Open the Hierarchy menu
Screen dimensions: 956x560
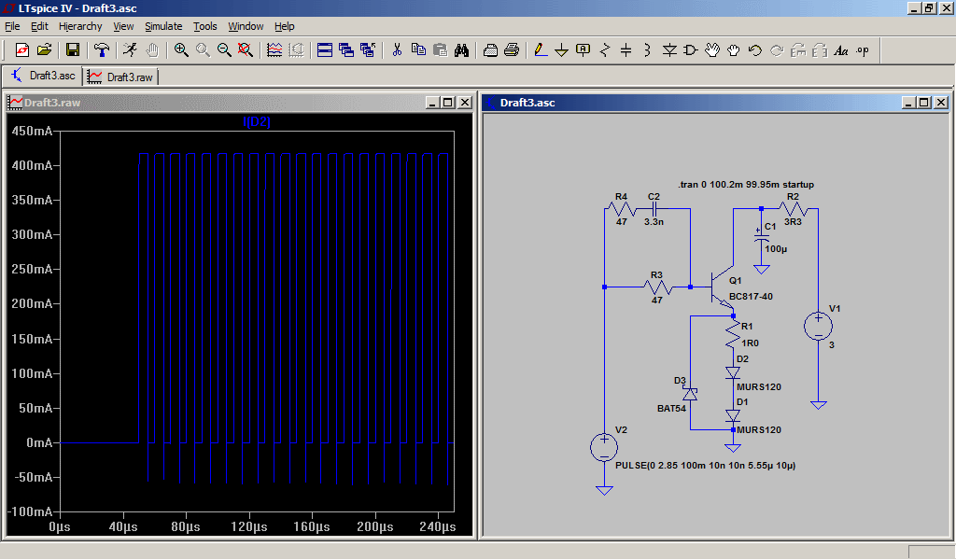[x=80, y=26]
